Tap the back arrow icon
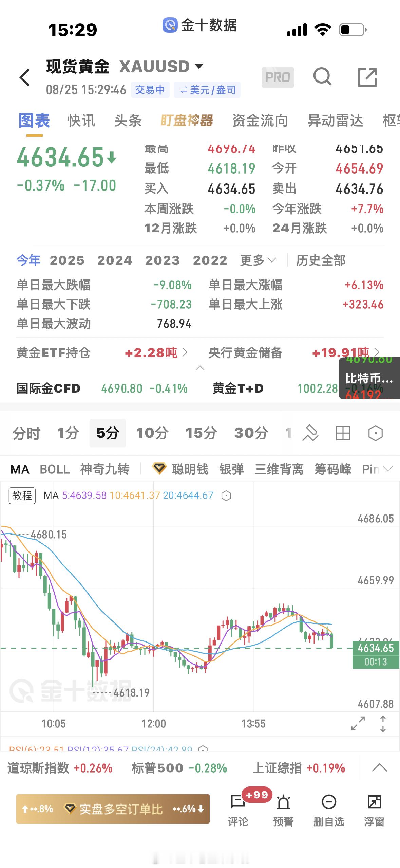 (25, 77)
